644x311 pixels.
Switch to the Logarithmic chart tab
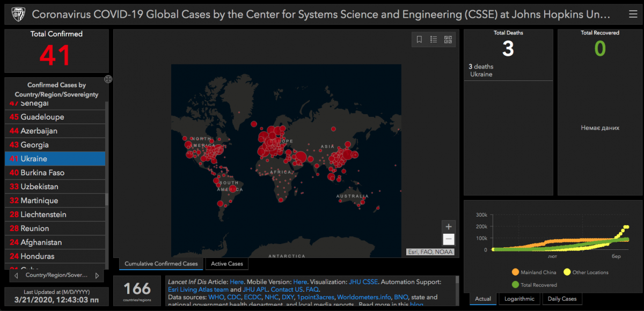coord(519,299)
